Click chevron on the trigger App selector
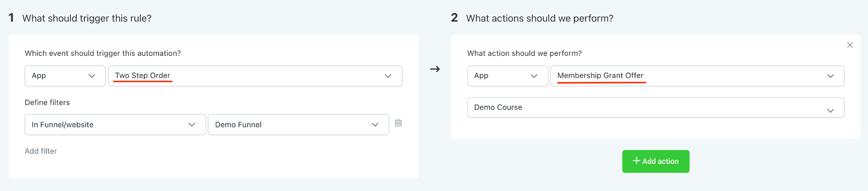The height and width of the screenshot is (191, 868). click(92, 76)
